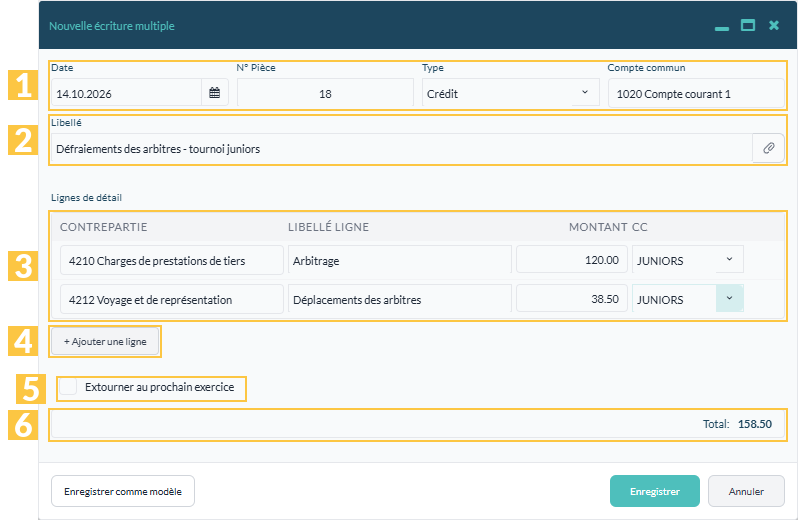Edit the Libellé field Défraiements des arbitres

point(402,149)
